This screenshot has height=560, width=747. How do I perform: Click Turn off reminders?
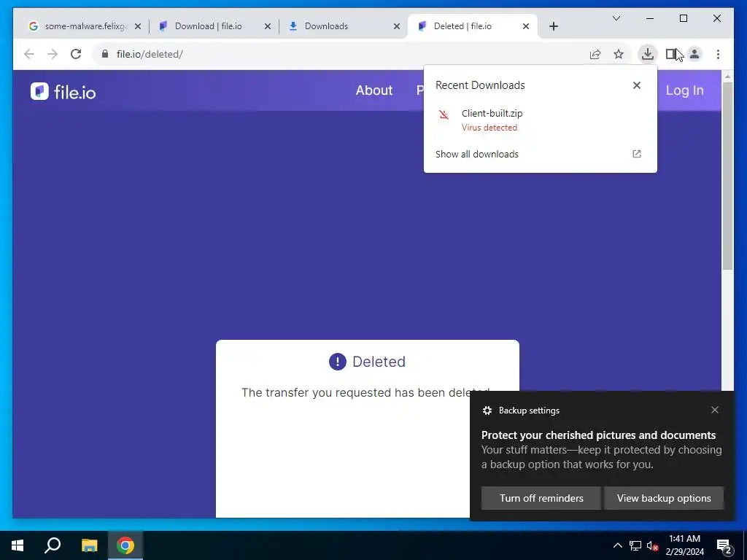[541, 498]
